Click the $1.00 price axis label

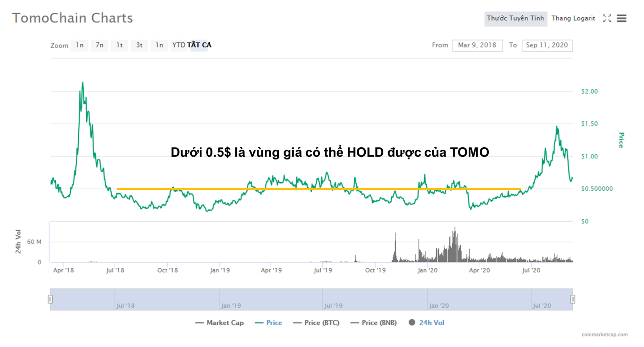pyautogui.click(x=590, y=156)
